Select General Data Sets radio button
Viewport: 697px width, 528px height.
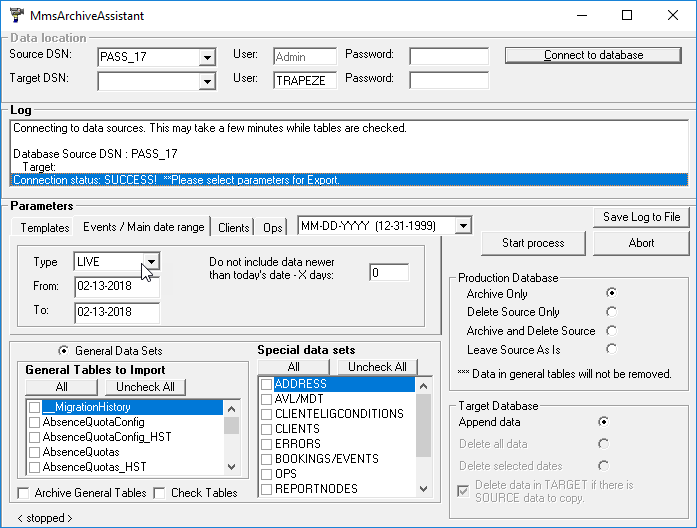pyautogui.click(x=64, y=351)
